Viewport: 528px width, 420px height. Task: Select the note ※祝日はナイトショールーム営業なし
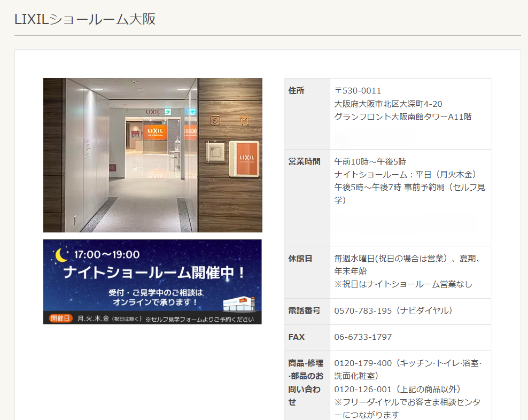403,284
